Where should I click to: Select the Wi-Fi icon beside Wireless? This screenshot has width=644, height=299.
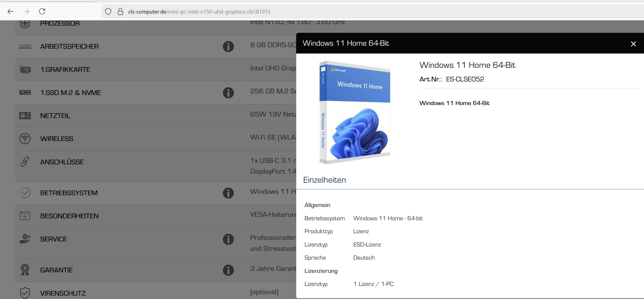click(x=25, y=139)
